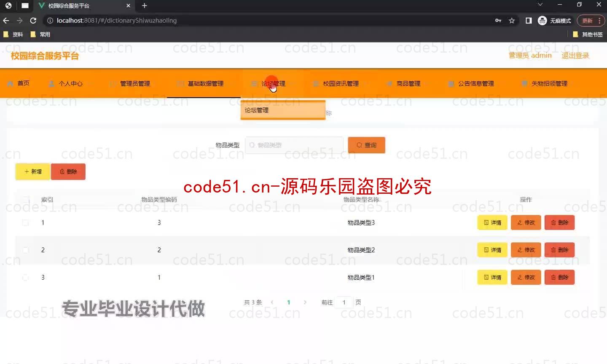Viewport: 607px width, 364px height.
Task: Click the address bar URL
Action: point(117,20)
